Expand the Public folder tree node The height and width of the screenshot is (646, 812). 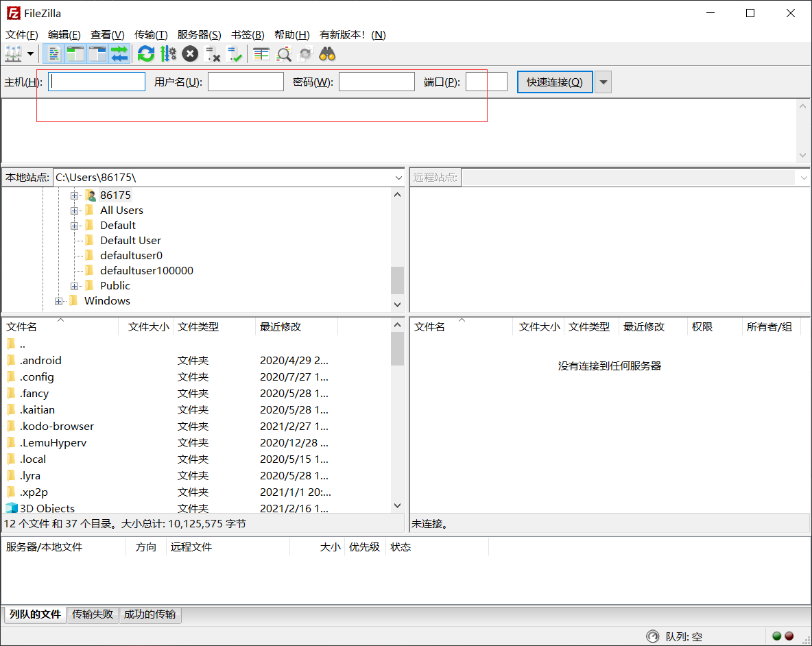[75, 286]
